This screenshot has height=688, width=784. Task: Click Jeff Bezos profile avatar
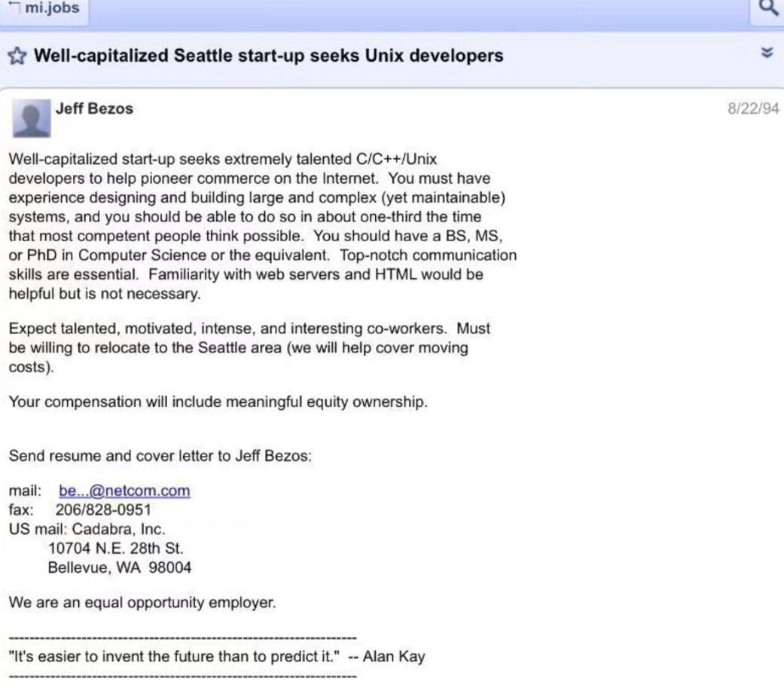pos(32,118)
